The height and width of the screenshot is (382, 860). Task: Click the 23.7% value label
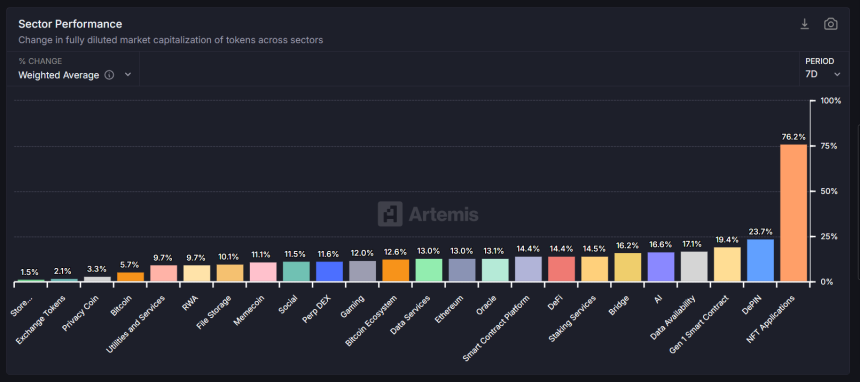760,231
